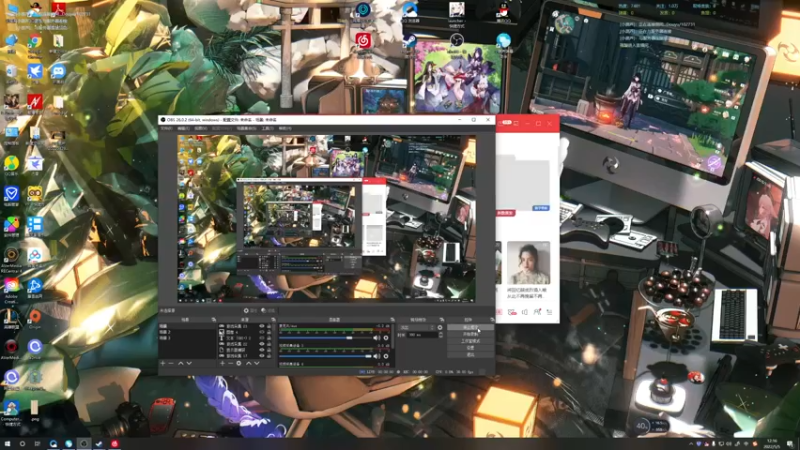800x450 pixels.
Task: Open source properties gear in sources toolbar
Action: (x=239, y=363)
